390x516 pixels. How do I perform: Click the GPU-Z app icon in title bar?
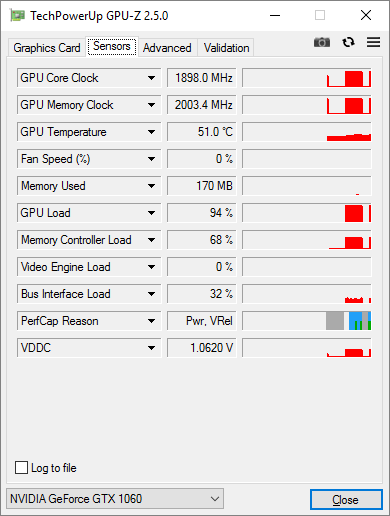(x=17, y=16)
